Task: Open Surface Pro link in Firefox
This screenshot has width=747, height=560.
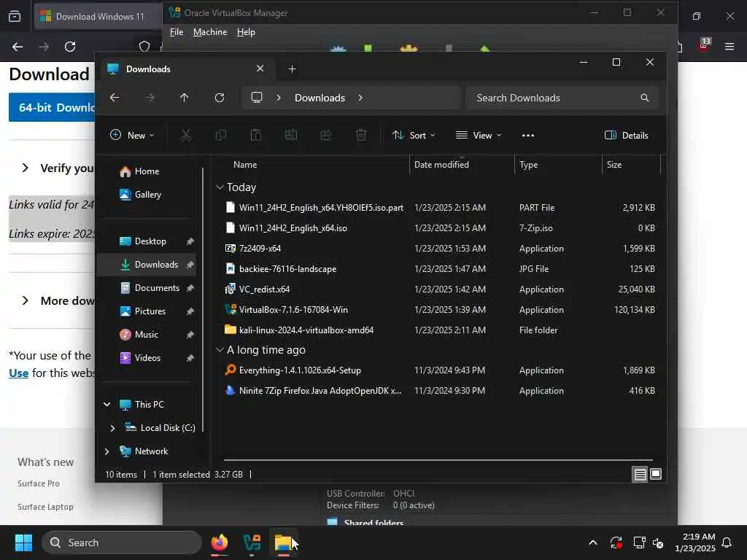Action: pos(39,483)
